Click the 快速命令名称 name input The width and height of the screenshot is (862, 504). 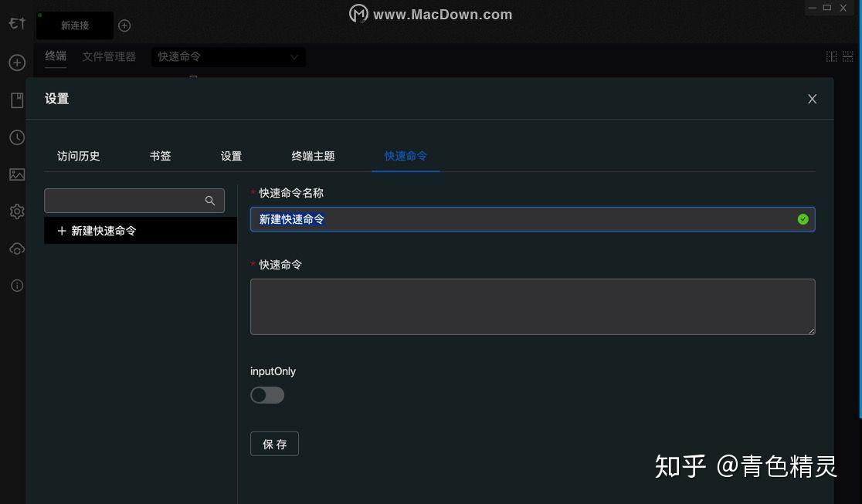pos(532,219)
